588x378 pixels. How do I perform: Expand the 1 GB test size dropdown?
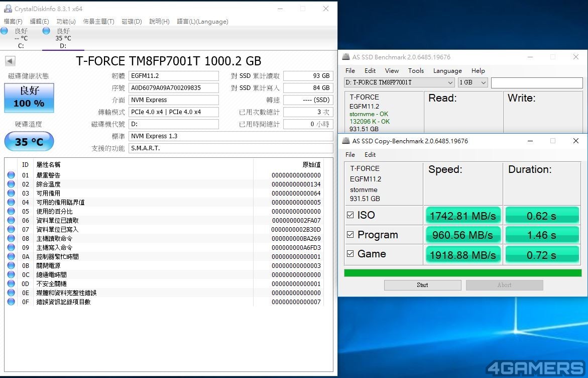(473, 82)
